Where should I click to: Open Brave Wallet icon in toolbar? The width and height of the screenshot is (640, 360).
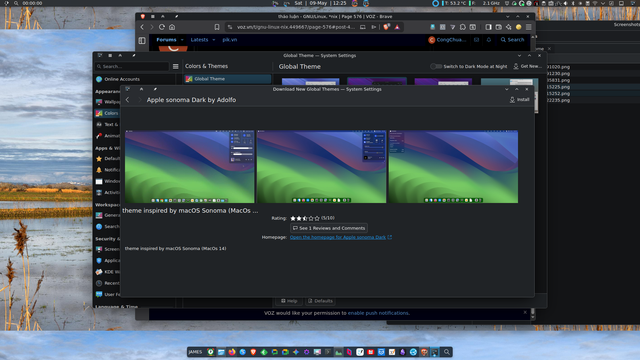pyautogui.click(x=498, y=27)
